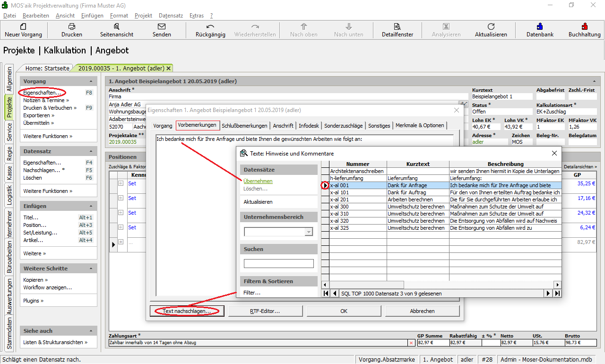
Task: Open the Datenbank toolbar icon
Action: pos(540,27)
